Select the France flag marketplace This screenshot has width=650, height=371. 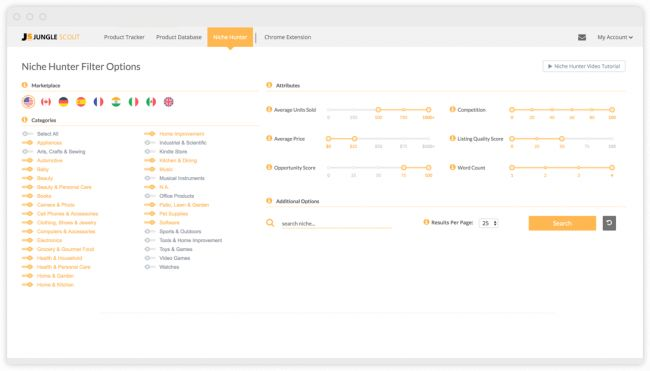point(98,102)
